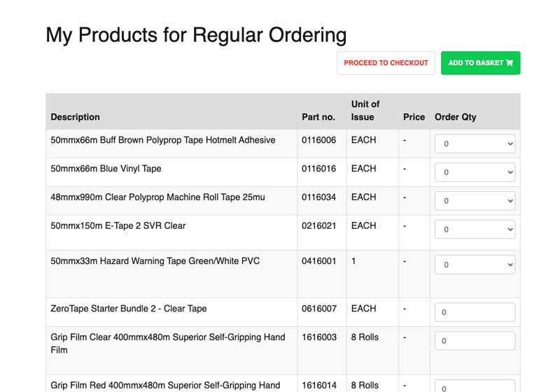Click quantity input for Grip Film Clear
560x392 pixels.
click(475, 341)
